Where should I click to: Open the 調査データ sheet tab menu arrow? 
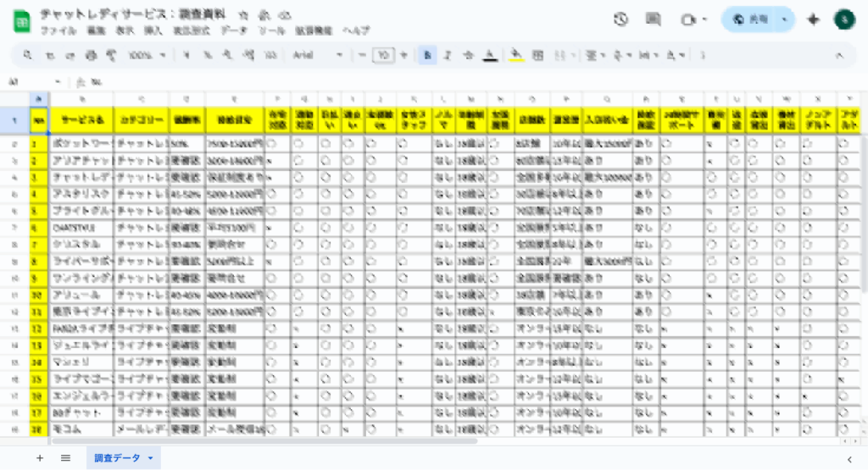tap(151, 458)
